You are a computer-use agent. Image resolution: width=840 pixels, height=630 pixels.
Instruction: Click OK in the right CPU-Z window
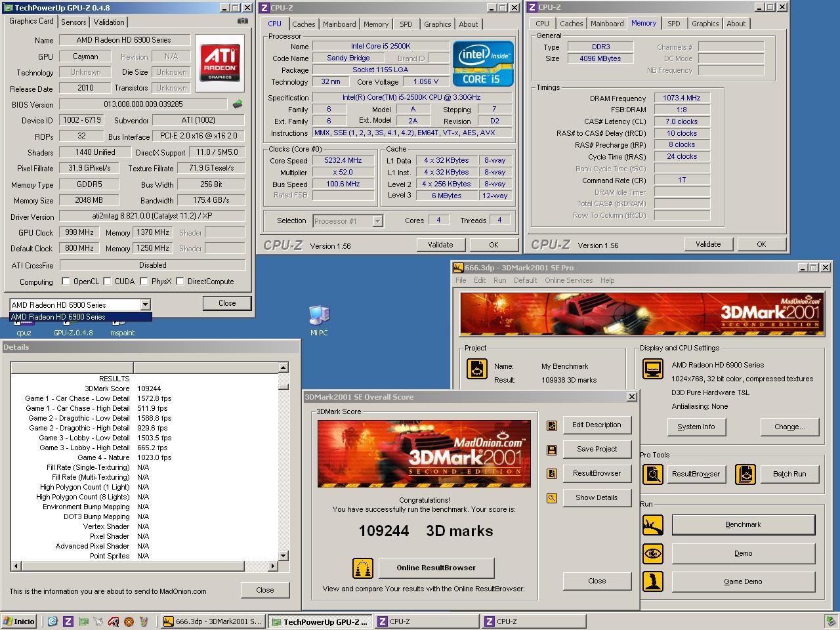(x=761, y=244)
